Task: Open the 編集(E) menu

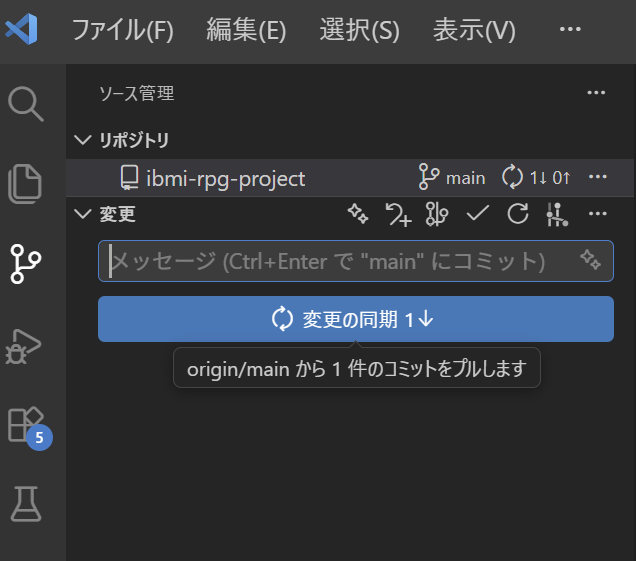Action: click(246, 30)
